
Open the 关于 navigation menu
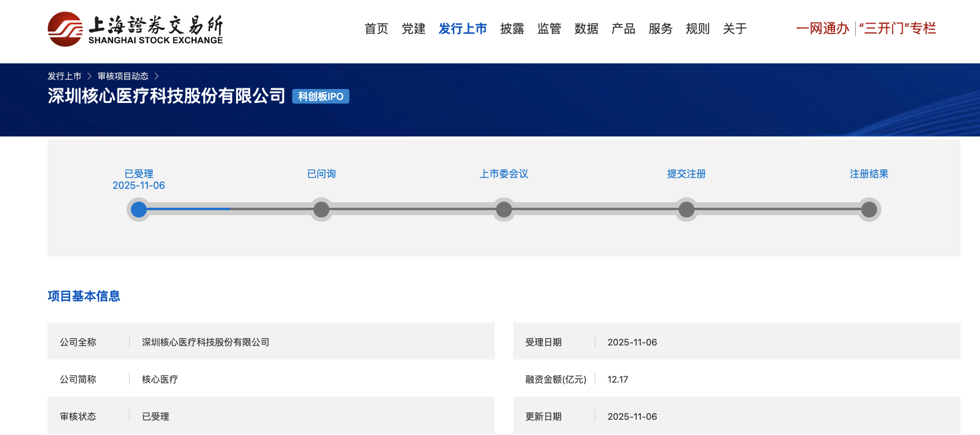click(735, 29)
